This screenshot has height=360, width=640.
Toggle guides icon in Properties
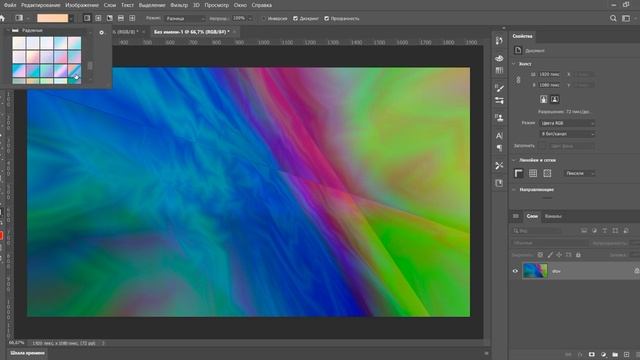pos(547,173)
